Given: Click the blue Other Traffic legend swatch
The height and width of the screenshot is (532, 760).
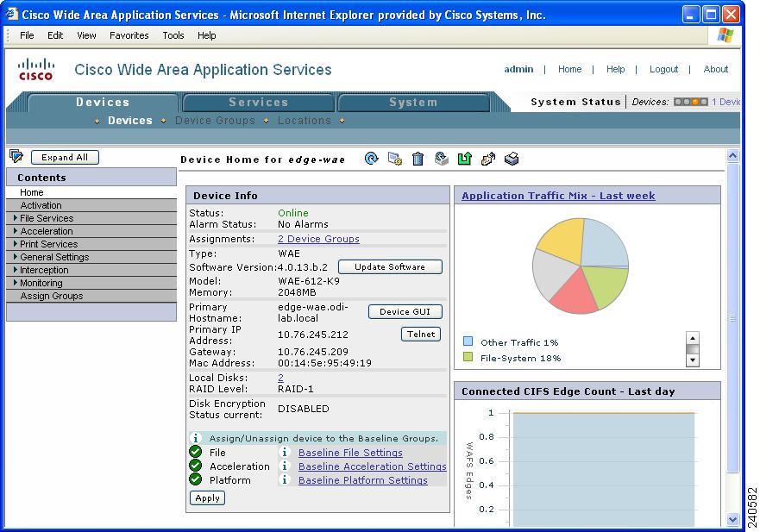Looking at the screenshot, I should tap(468, 341).
